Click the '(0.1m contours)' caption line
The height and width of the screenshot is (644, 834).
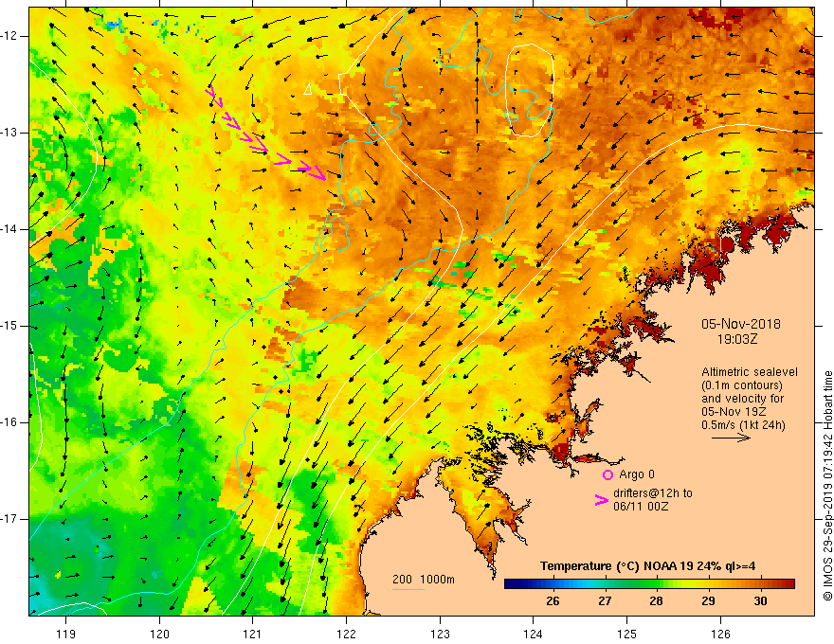click(742, 385)
